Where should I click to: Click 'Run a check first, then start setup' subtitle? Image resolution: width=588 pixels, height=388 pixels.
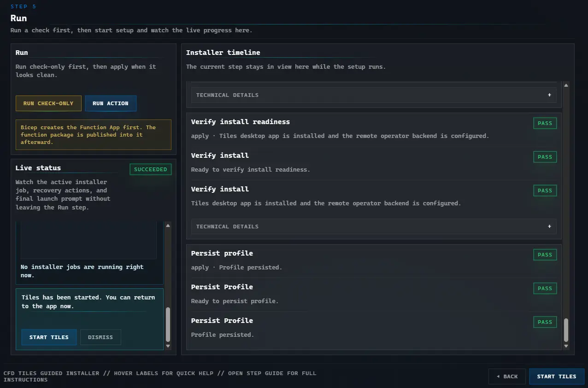point(131,30)
